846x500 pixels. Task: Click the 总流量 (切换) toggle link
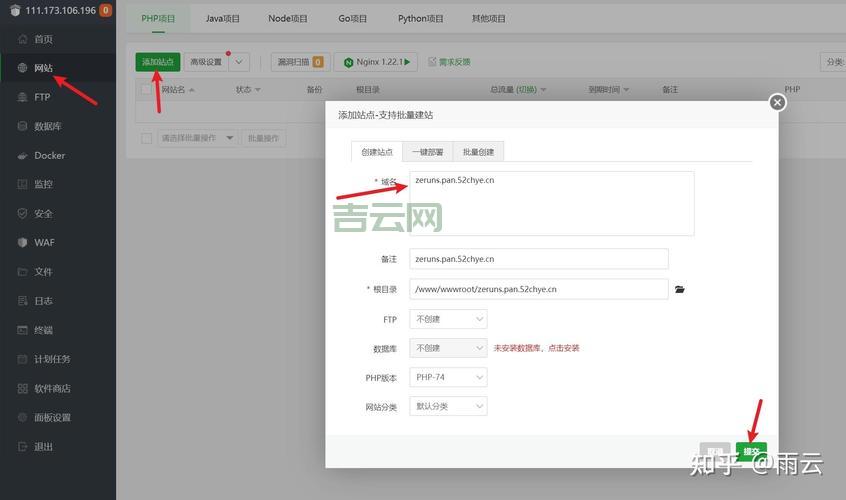click(x=526, y=90)
